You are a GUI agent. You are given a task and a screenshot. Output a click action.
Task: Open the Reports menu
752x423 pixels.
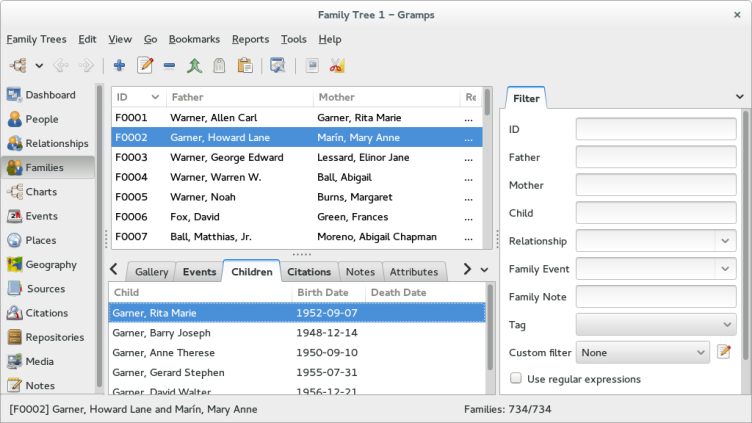pyautogui.click(x=250, y=39)
